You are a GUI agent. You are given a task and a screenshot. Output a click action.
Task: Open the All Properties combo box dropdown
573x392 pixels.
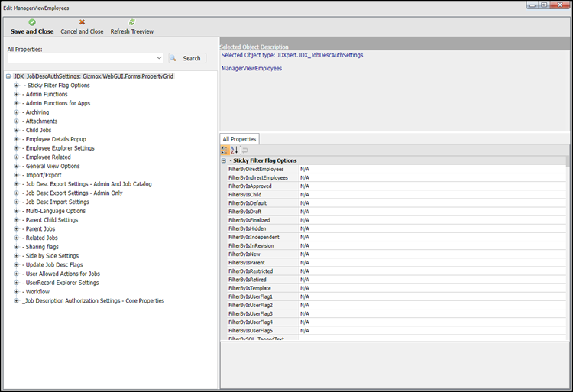159,58
